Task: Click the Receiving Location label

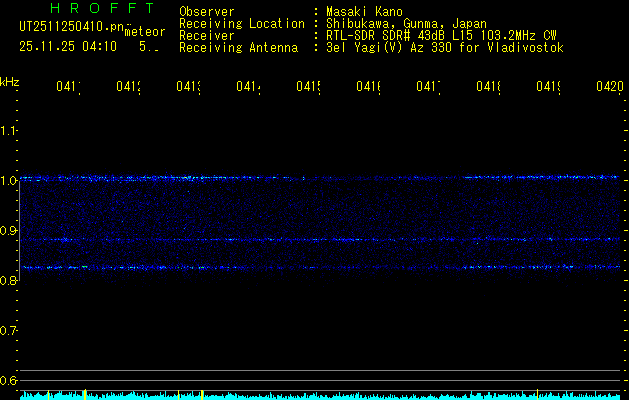Action: [242, 24]
